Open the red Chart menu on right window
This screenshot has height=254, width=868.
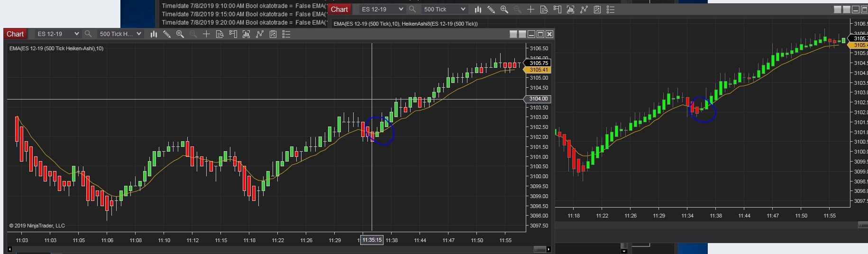(x=339, y=9)
